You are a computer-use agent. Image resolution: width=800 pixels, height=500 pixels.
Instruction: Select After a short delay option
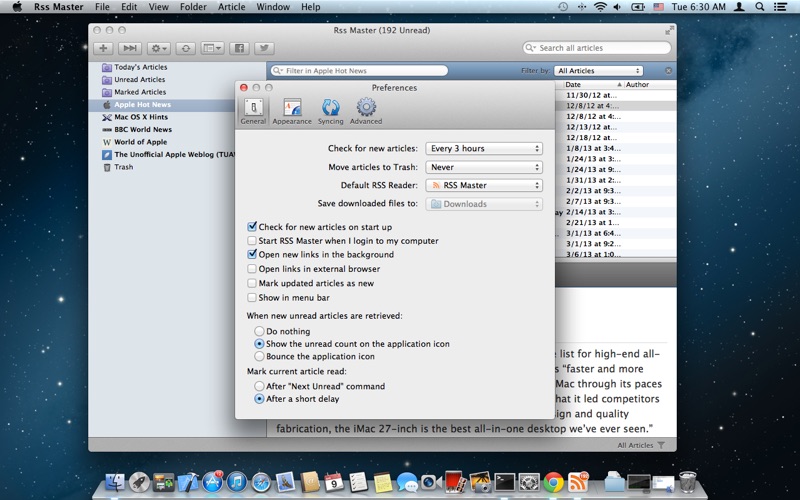(259, 399)
